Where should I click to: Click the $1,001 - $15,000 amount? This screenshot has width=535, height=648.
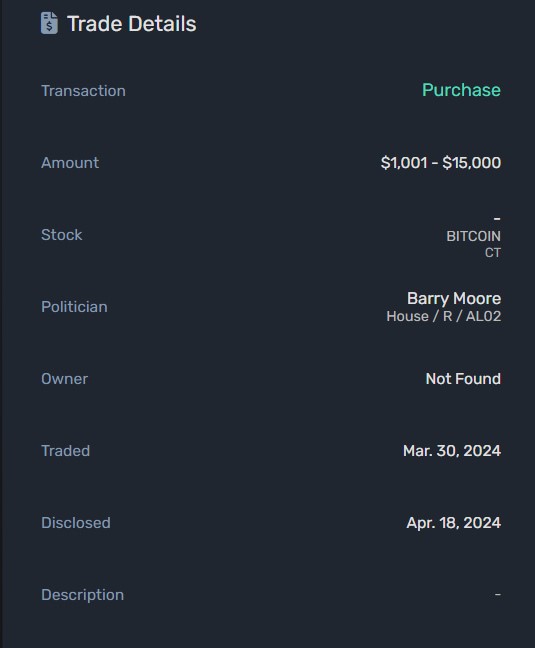(441, 162)
